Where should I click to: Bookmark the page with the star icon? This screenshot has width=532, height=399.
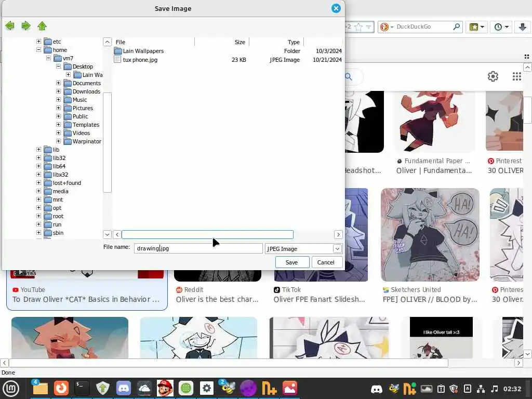coord(358,27)
